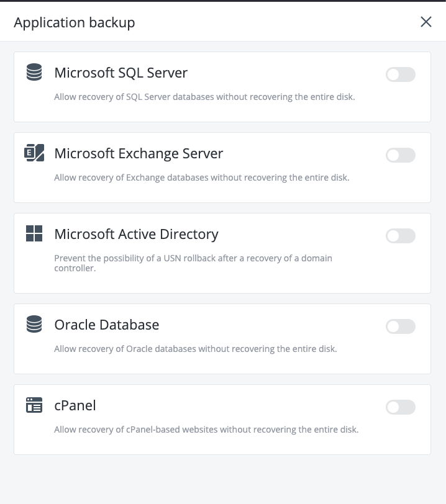Click the Microsoft Active Directory heading
Viewport: 446px width, 504px height.
coord(136,234)
